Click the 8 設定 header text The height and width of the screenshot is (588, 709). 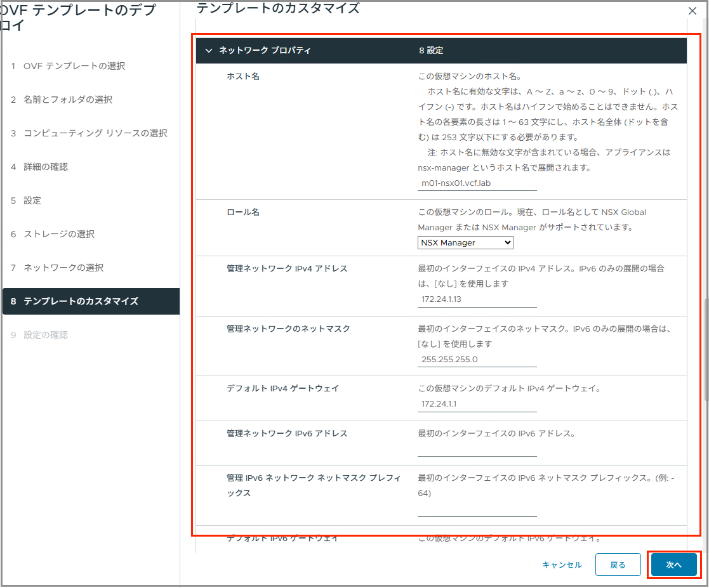click(x=431, y=51)
